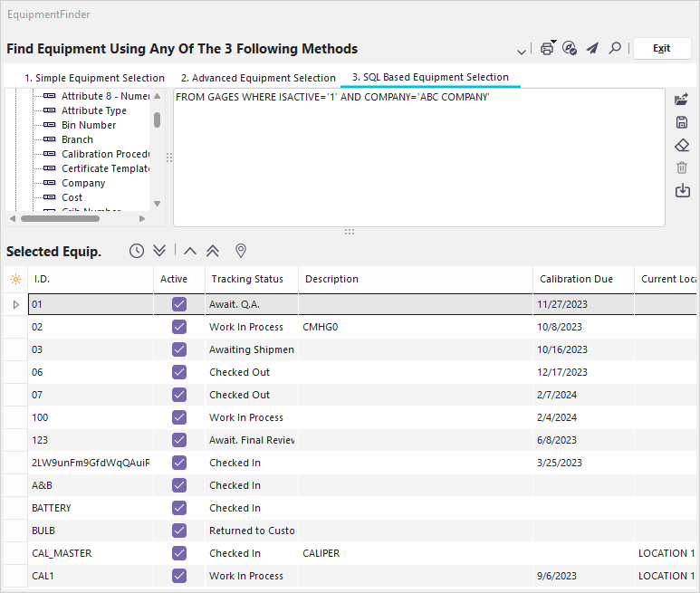Clear SQL text with the eraser icon
700x593 pixels.
tap(682, 145)
